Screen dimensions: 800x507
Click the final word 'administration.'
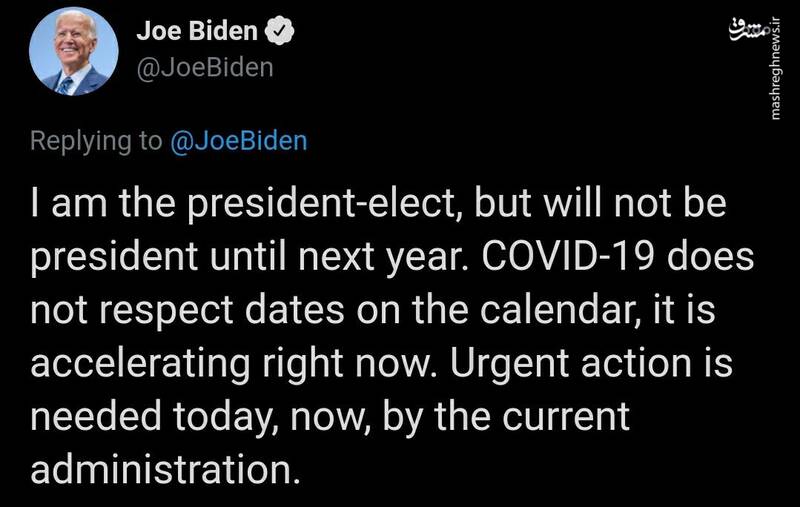click(x=163, y=469)
